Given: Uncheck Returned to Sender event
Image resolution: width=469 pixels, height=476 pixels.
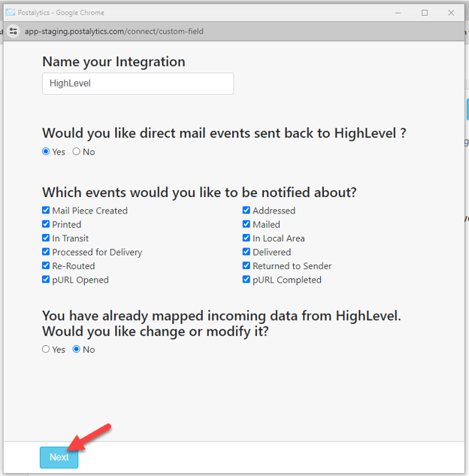Looking at the screenshot, I should click(247, 265).
